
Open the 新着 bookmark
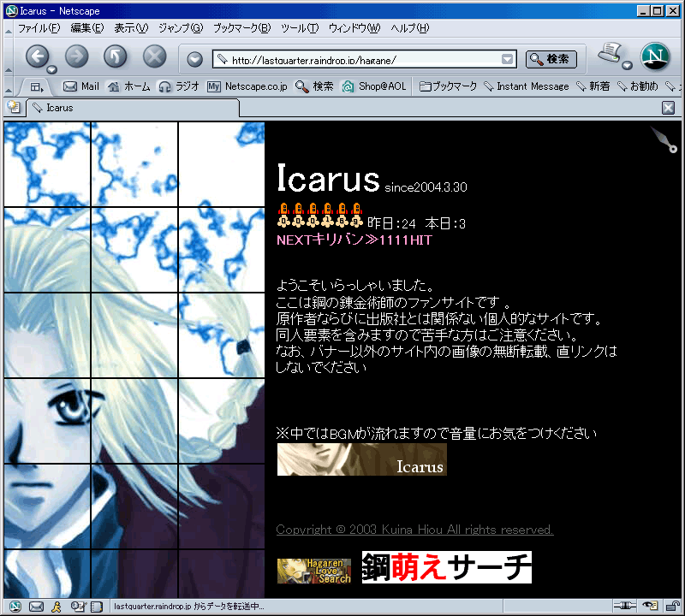pyautogui.click(x=593, y=86)
